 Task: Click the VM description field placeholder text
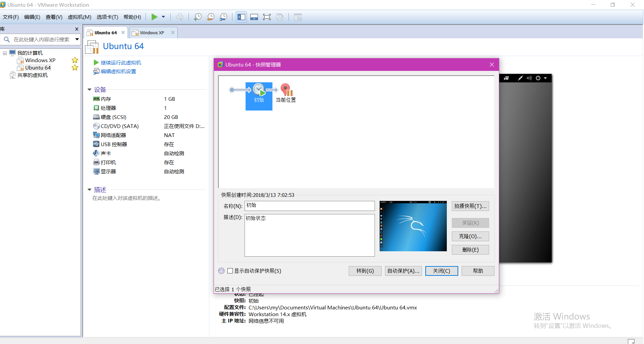[x=127, y=198]
